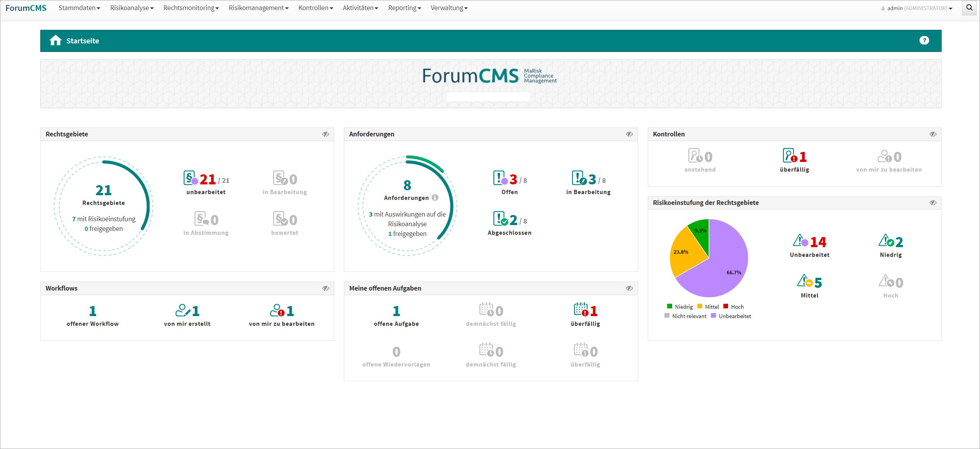Viewport: 980px width, 449px height.
Task: Click the überfällig Aufgabe calendar icon
Action: (x=581, y=310)
